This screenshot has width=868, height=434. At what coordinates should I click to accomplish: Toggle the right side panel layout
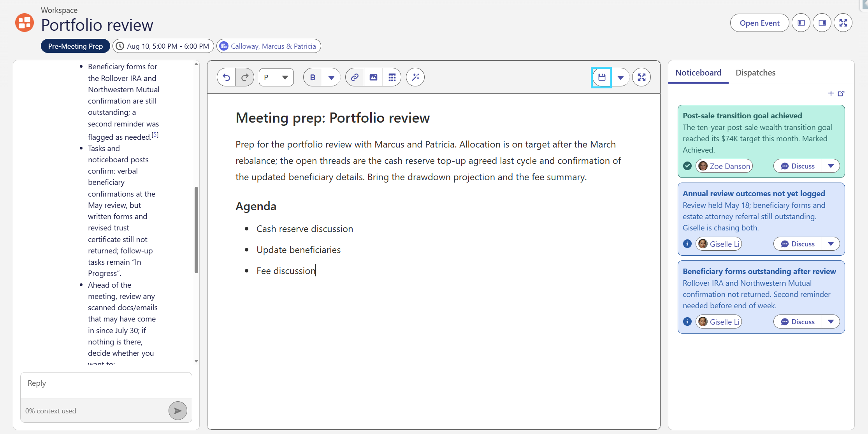click(822, 23)
